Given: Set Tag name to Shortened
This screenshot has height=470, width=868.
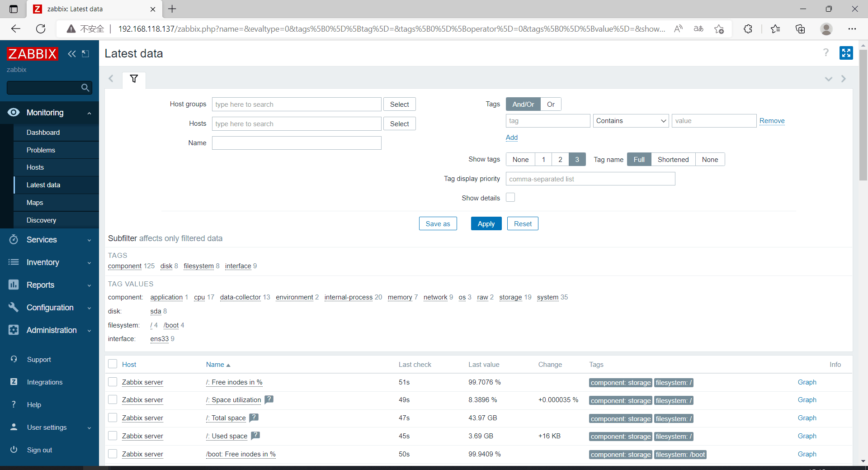Looking at the screenshot, I should pyautogui.click(x=673, y=159).
